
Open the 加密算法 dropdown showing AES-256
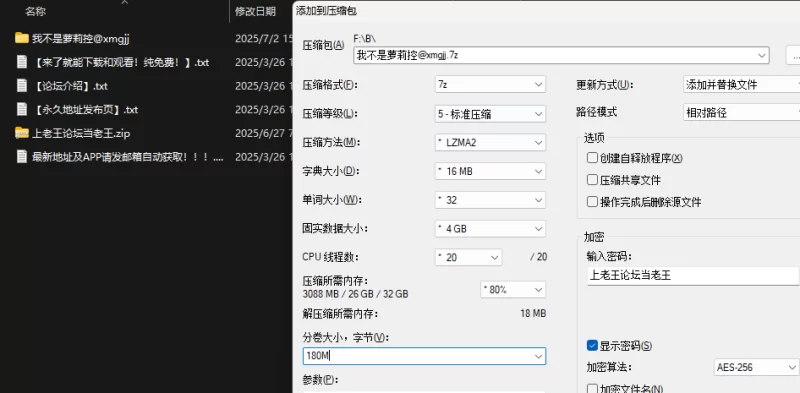756,367
